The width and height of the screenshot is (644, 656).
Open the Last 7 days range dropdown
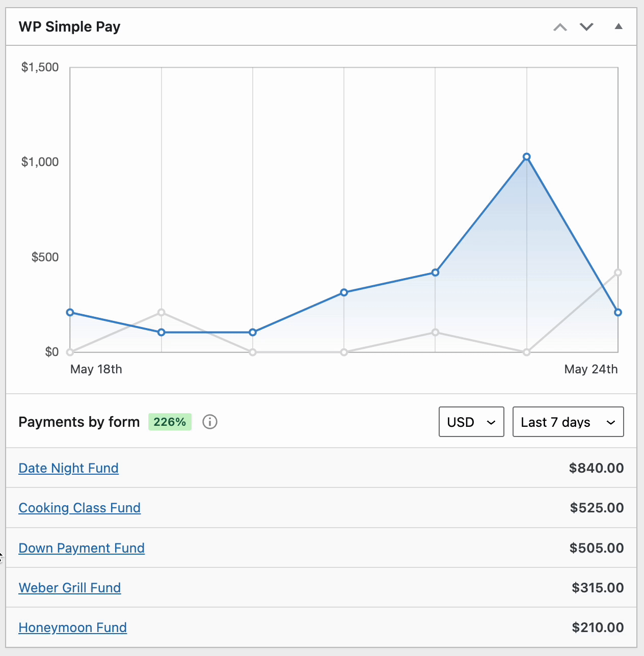coord(568,422)
